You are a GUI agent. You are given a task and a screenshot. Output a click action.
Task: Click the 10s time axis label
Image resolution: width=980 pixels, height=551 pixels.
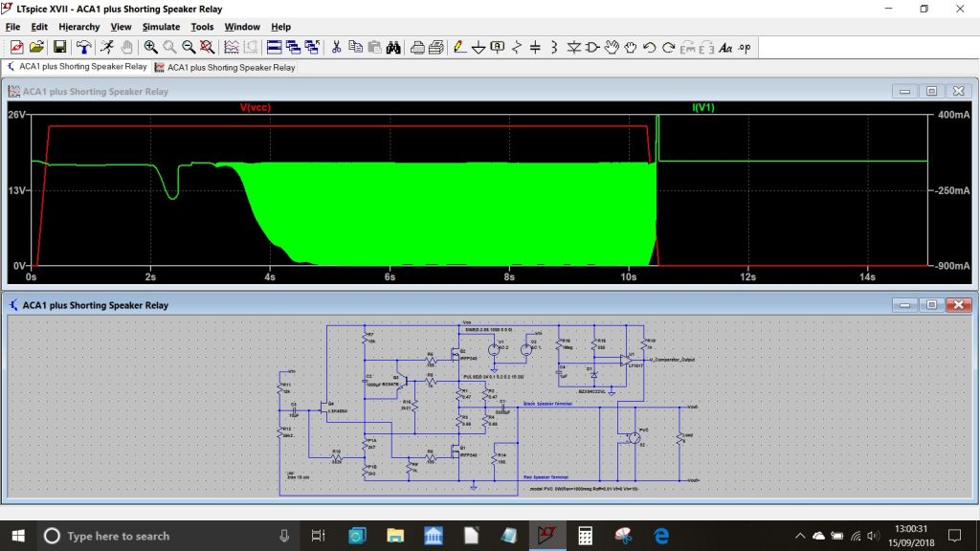click(x=628, y=276)
